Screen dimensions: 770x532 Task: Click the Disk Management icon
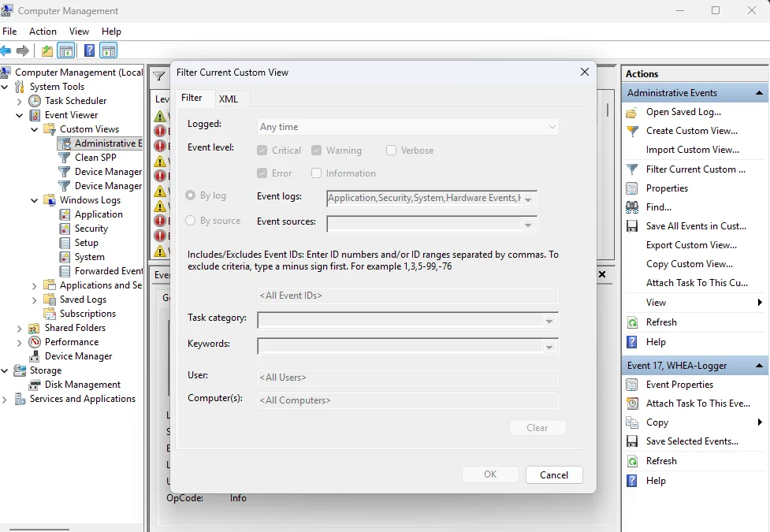coord(35,385)
